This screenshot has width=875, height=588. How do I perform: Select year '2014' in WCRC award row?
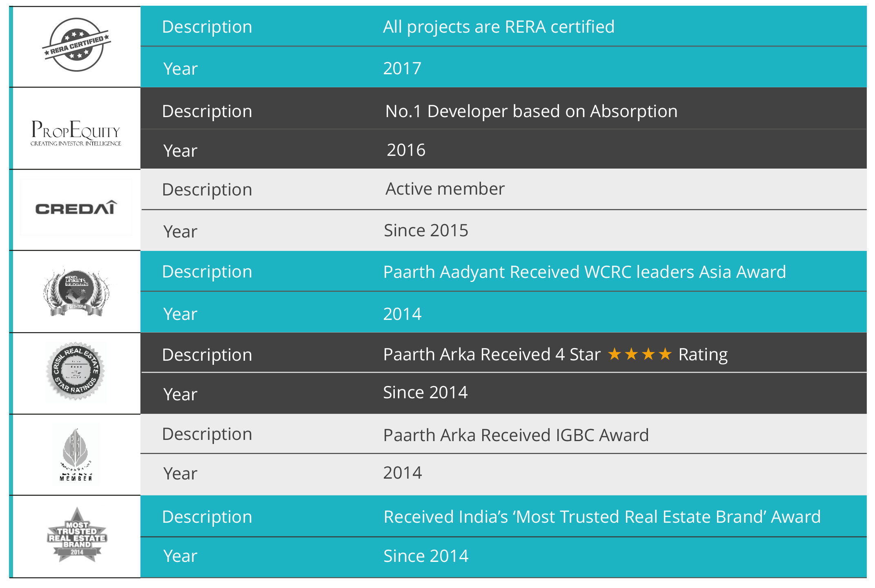pos(402,314)
